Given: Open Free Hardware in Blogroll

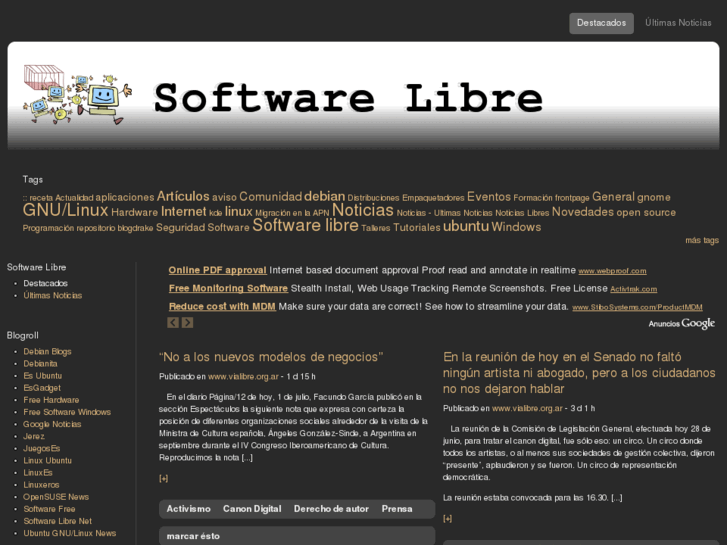Looking at the screenshot, I should point(51,400).
